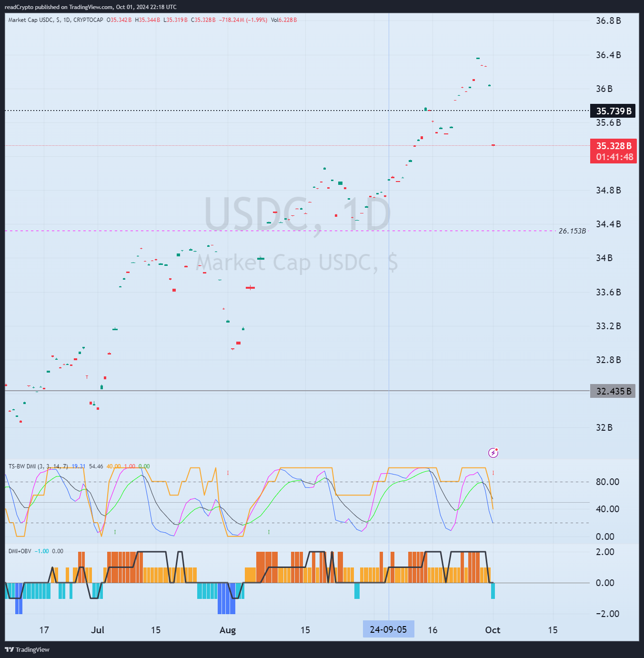
Task: Click the 54.46 value in TS-BW DMI legend
Action: (x=96, y=466)
